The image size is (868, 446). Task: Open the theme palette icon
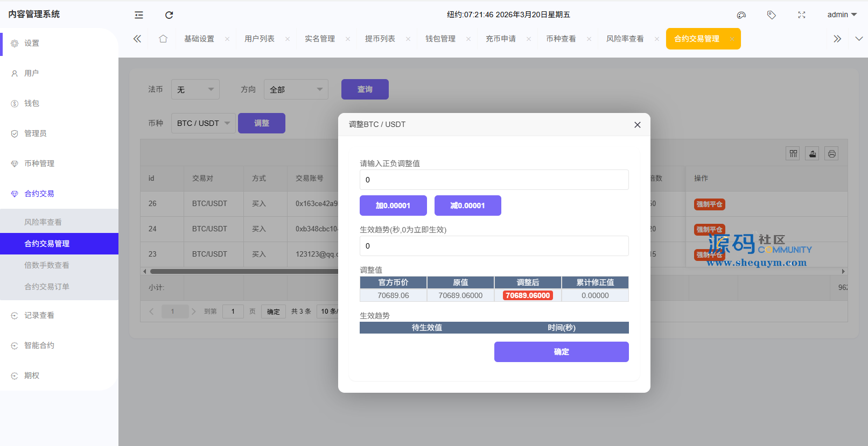(x=741, y=15)
